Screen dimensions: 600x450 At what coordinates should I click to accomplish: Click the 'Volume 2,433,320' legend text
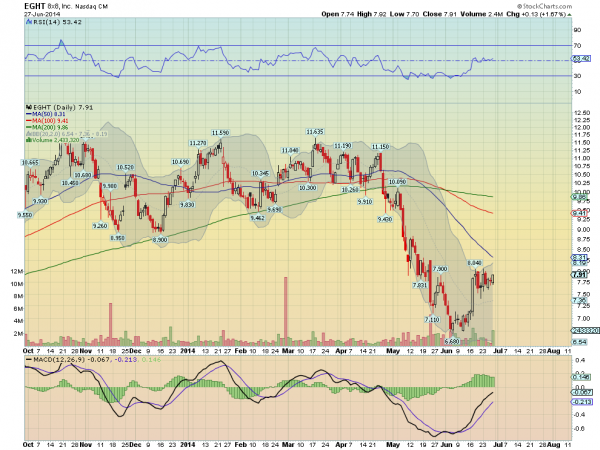(x=55, y=140)
